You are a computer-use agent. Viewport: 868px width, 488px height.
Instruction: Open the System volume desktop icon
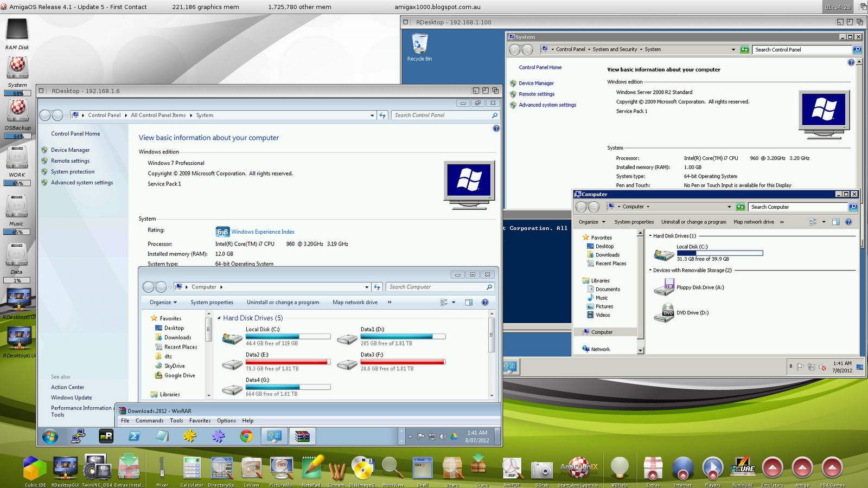[x=17, y=68]
